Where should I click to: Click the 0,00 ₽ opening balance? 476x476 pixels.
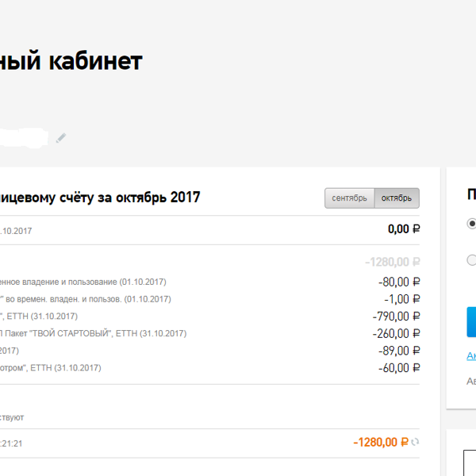(404, 229)
